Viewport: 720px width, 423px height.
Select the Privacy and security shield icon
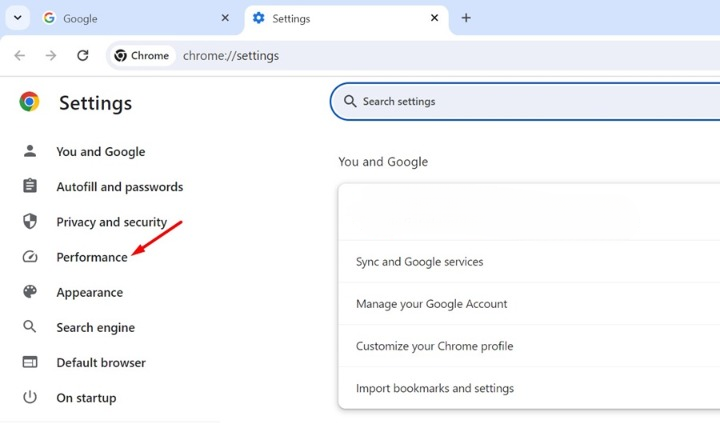pos(30,221)
